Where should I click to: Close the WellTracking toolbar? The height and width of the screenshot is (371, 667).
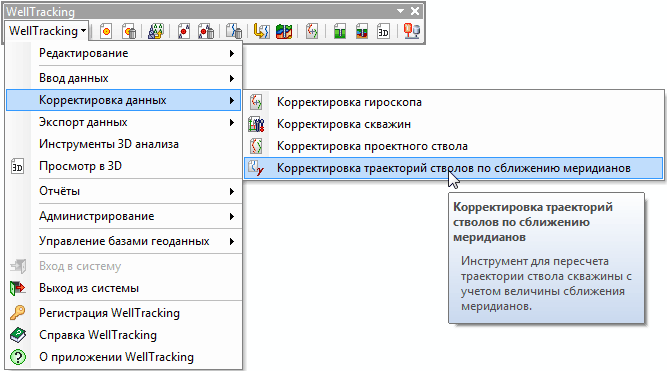click(x=415, y=11)
